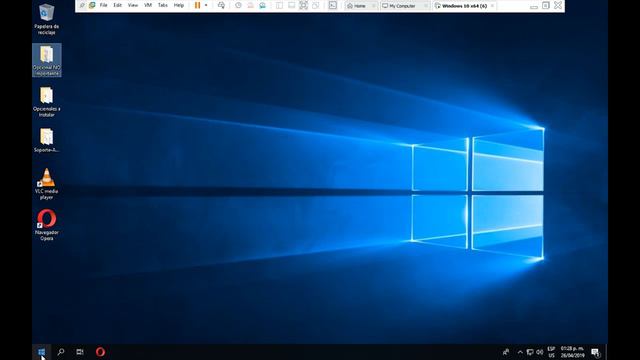
Task: Toggle full screen mode icon
Action: [303, 5]
